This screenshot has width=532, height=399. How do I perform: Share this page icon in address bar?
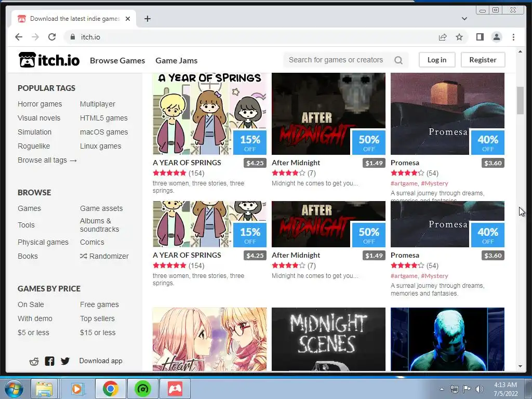(443, 37)
